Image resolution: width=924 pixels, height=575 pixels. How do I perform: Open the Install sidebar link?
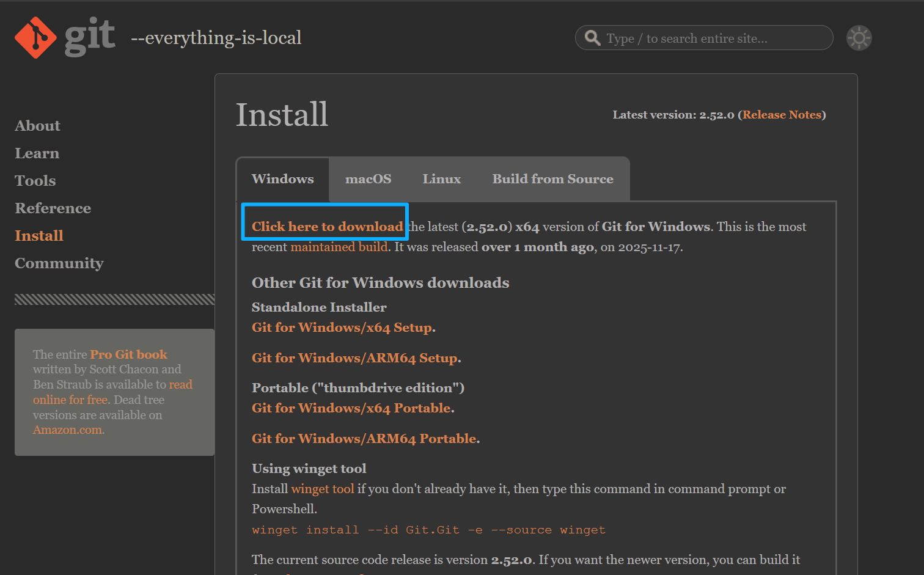click(39, 236)
